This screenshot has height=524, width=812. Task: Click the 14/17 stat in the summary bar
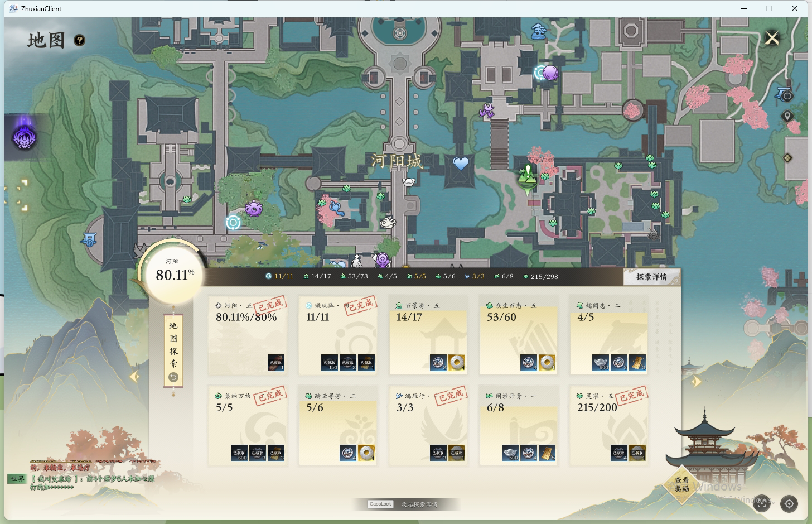click(317, 276)
